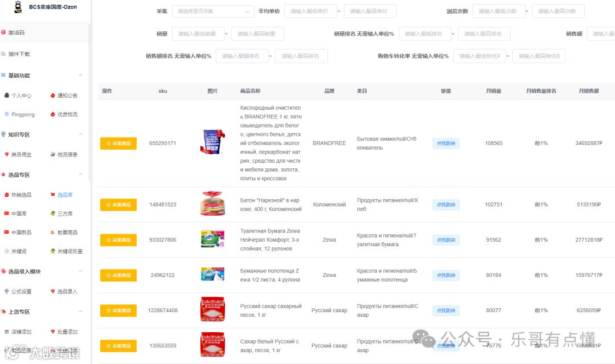
Task: Collapse the 选品专区 section chevron
Action: pyautogui.click(x=80, y=175)
